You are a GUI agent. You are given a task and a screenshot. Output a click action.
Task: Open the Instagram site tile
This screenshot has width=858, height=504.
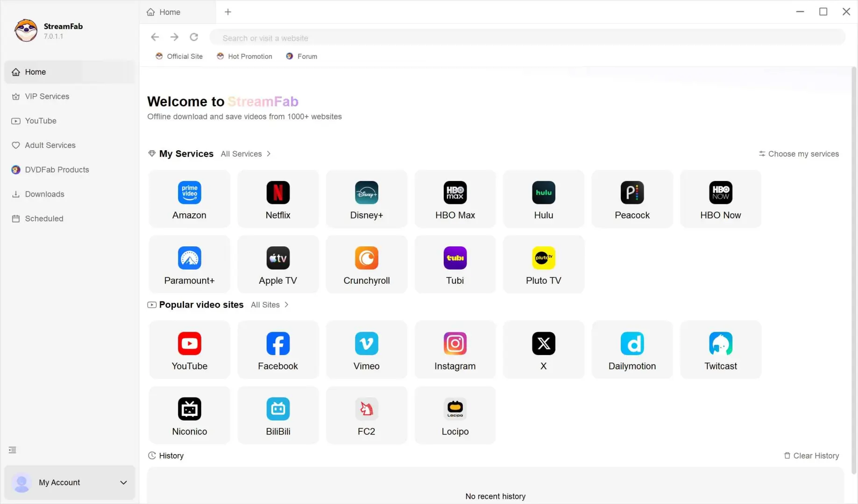455,350
